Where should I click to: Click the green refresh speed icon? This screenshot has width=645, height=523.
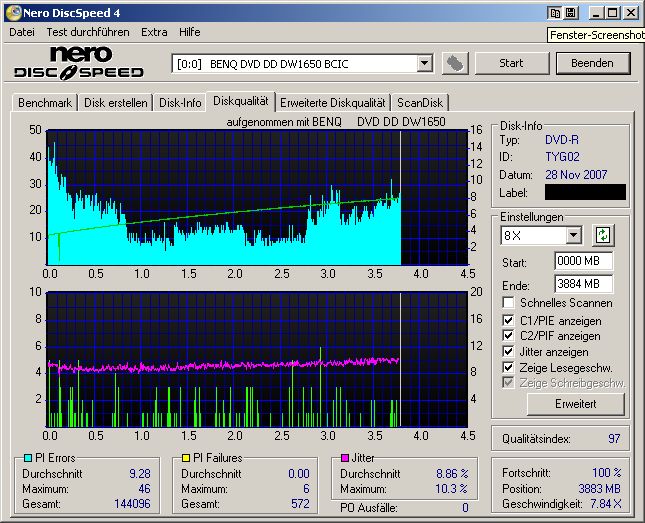pos(603,235)
